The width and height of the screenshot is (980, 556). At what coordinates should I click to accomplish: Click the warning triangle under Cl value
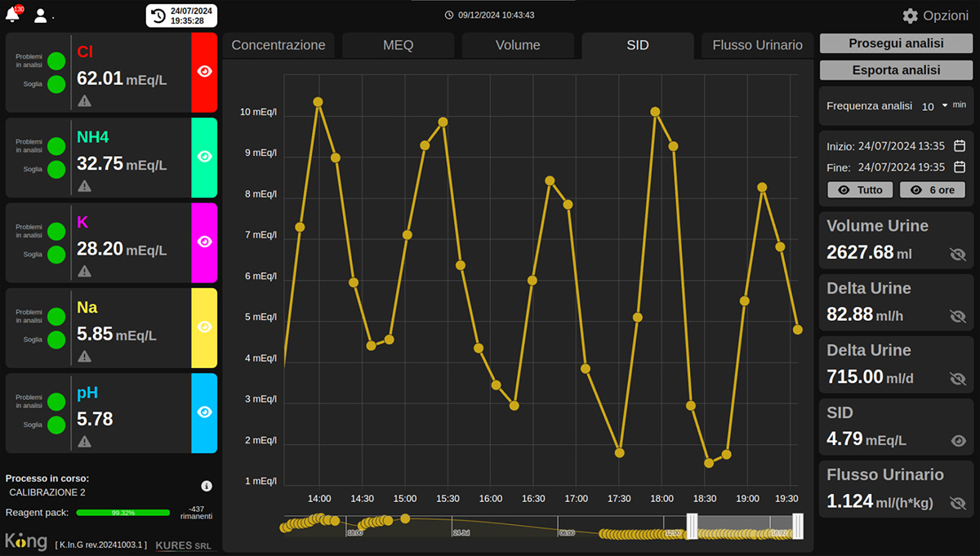(x=85, y=101)
